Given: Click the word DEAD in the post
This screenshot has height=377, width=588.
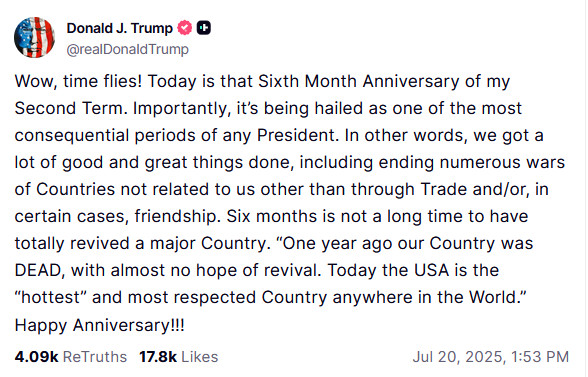Looking at the screenshot, I should (x=38, y=270).
